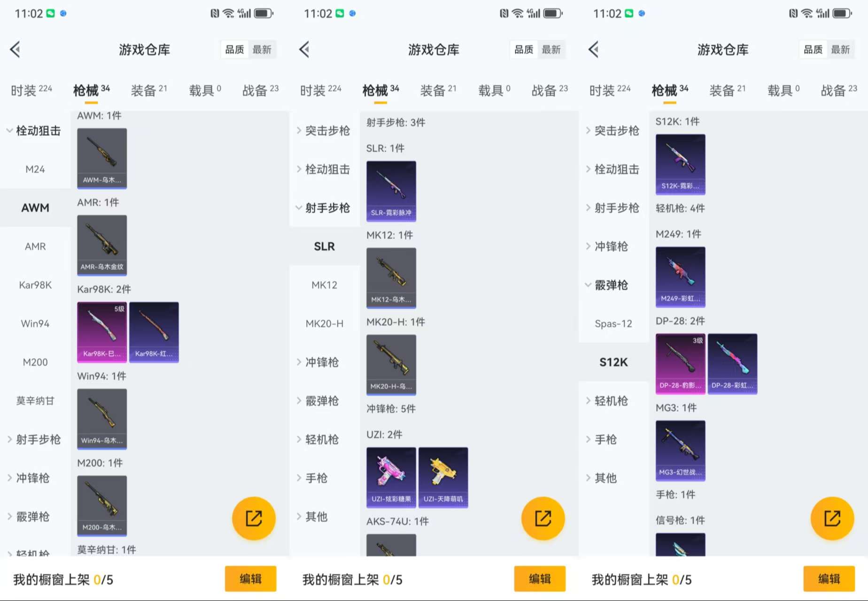Tap the orange share button in the right screen
This screenshot has width=868, height=601.
coord(832,518)
